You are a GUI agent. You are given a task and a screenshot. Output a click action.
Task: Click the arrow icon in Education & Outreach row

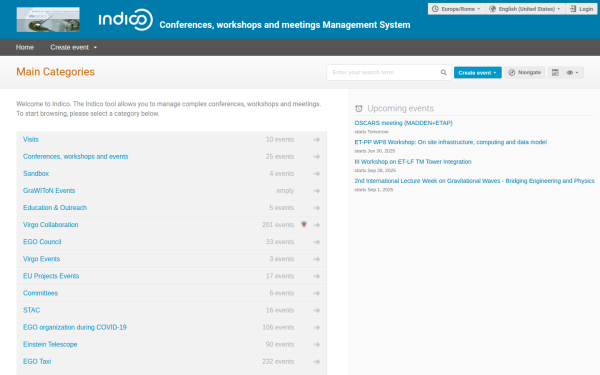(x=316, y=208)
